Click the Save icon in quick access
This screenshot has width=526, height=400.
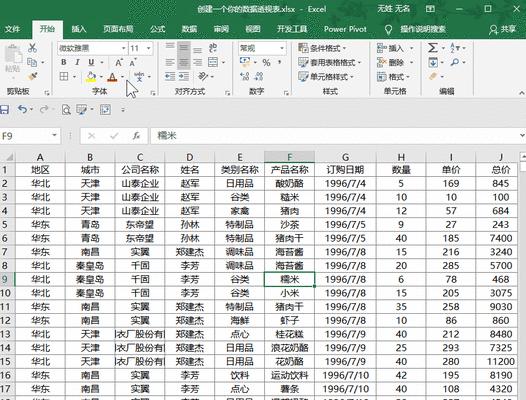click(4, 109)
